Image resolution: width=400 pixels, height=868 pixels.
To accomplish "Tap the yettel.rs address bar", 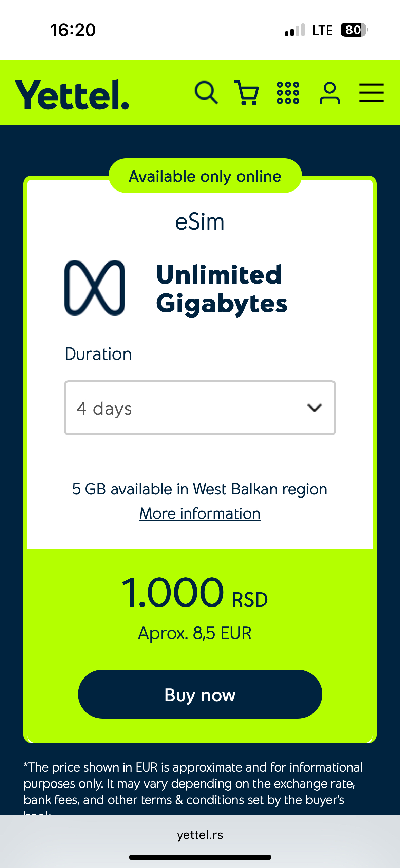I will point(200,835).
